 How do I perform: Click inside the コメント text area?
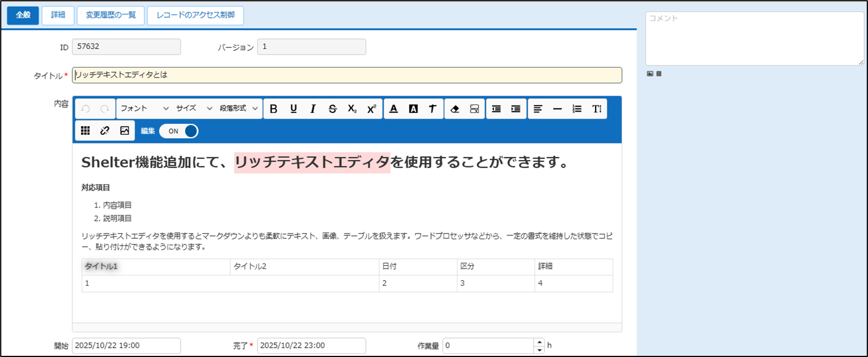click(x=754, y=38)
